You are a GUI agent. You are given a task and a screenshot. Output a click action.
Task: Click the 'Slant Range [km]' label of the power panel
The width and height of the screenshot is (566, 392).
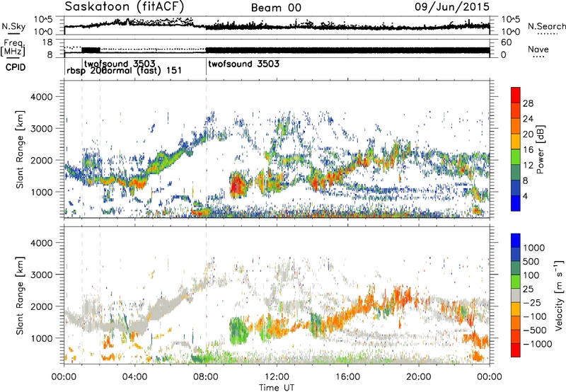tap(20, 149)
